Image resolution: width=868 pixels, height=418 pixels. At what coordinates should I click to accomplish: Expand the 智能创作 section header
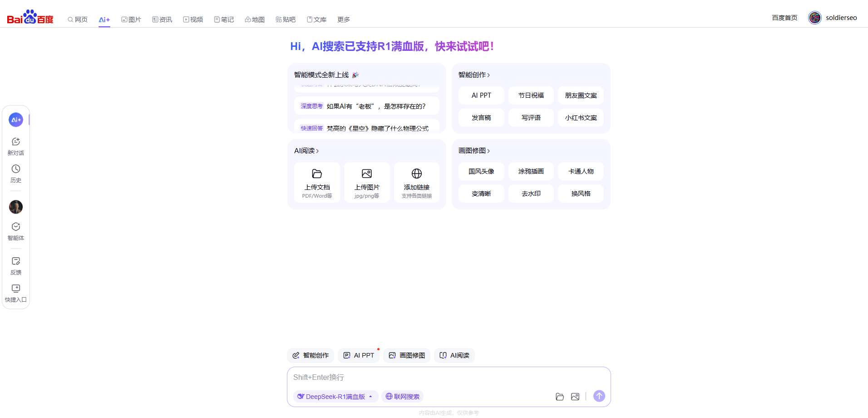pos(474,75)
